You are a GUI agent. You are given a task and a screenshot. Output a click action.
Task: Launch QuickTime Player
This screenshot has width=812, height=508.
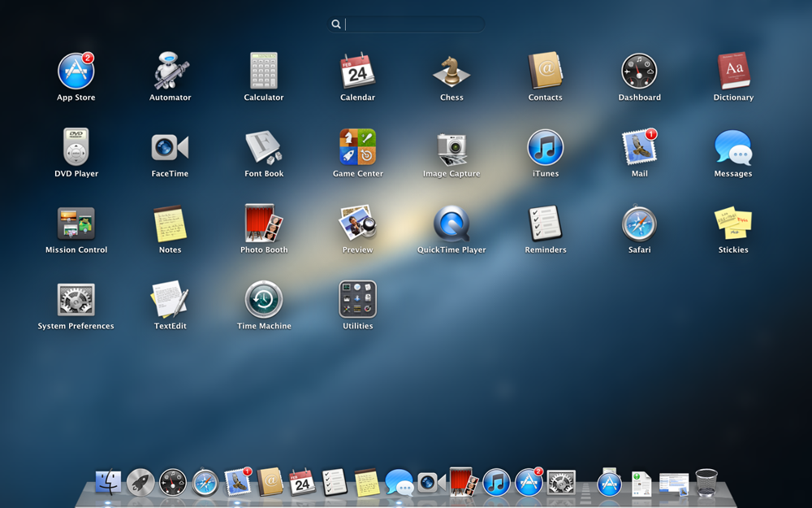click(x=451, y=221)
